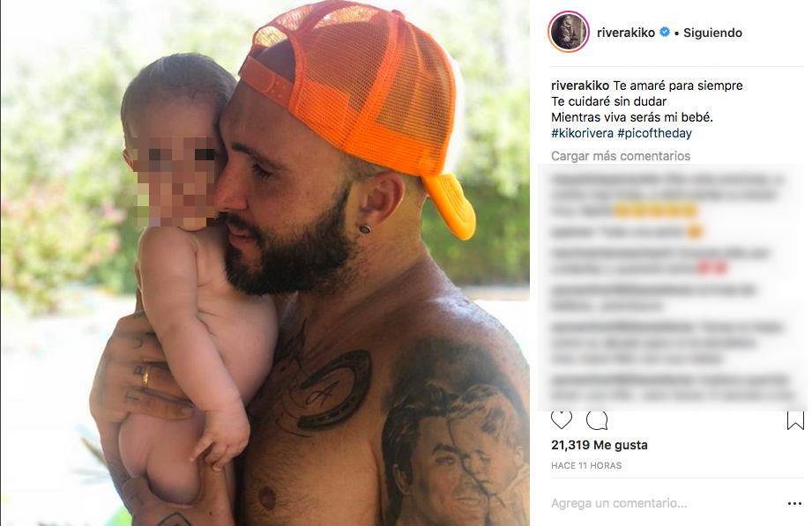
Task: Open more options three-dot menu
Action: tap(794, 503)
